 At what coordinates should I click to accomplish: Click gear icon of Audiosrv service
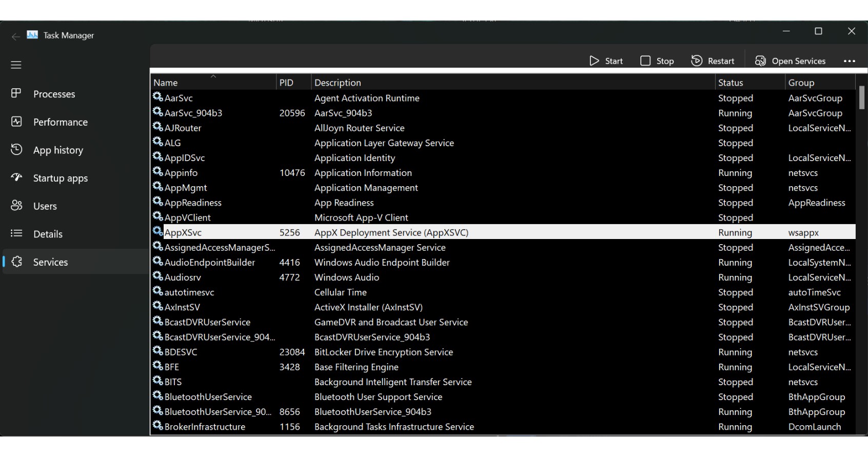pyautogui.click(x=158, y=276)
